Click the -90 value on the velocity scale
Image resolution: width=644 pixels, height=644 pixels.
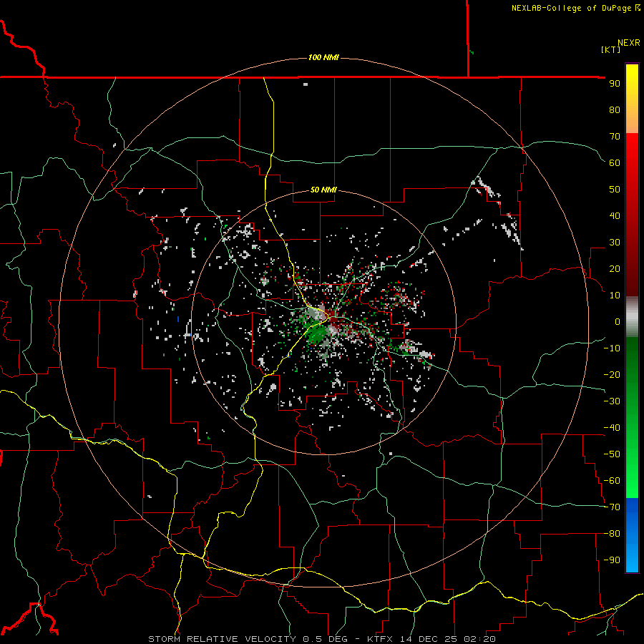point(612,560)
